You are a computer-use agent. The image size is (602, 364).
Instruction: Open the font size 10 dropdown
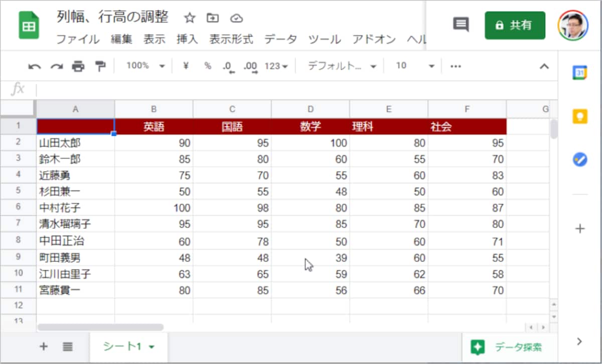point(414,66)
